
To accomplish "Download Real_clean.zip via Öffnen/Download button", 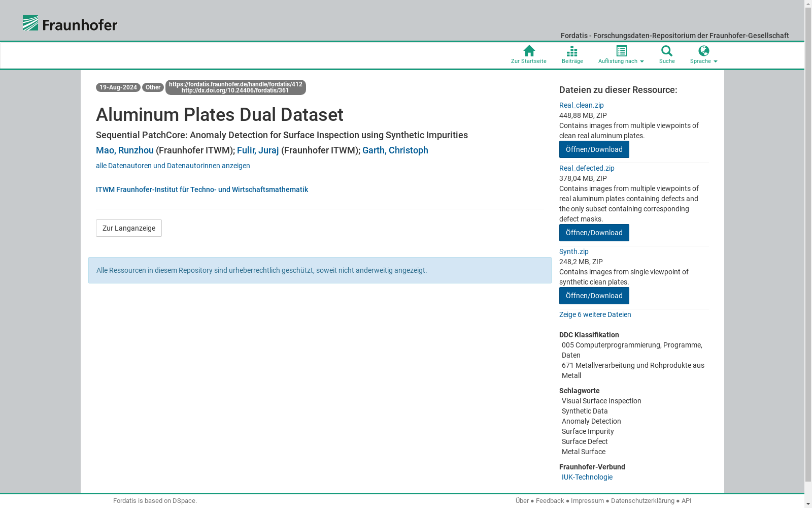I will coord(594,149).
